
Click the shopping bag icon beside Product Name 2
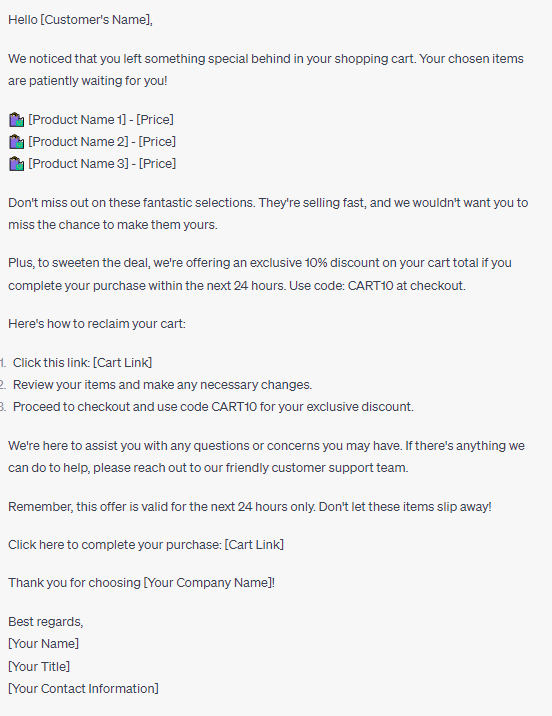[x=16, y=142]
